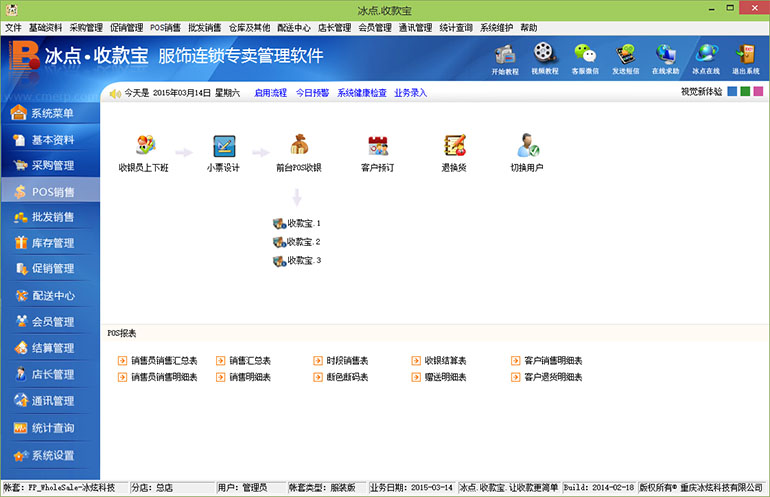Open 发送短信 send SMS icon
770x497 pixels.
[x=626, y=54]
